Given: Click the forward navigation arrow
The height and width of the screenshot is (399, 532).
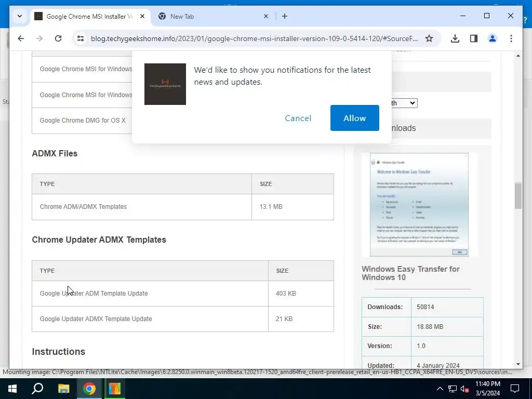Looking at the screenshot, I should (x=39, y=38).
